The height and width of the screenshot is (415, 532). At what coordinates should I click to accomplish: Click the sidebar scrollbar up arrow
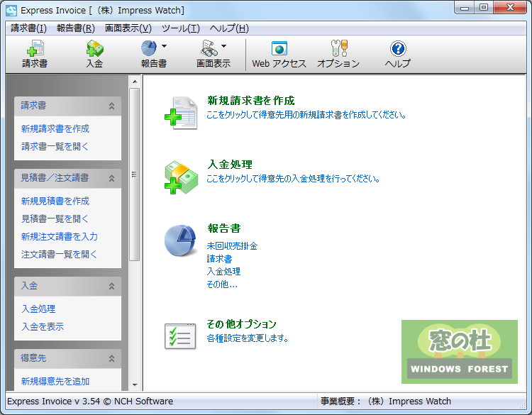coord(135,82)
